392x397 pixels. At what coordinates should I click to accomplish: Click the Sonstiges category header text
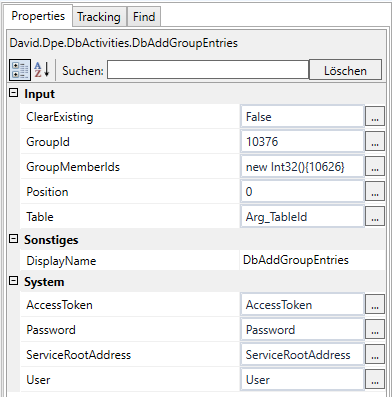pyautogui.click(x=51, y=240)
